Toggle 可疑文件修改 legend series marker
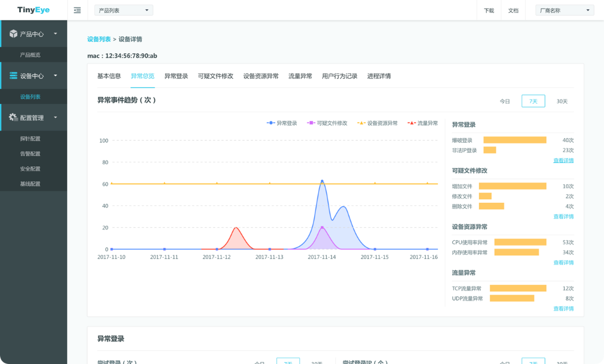Screen dimensions: 604x364 click(311, 123)
